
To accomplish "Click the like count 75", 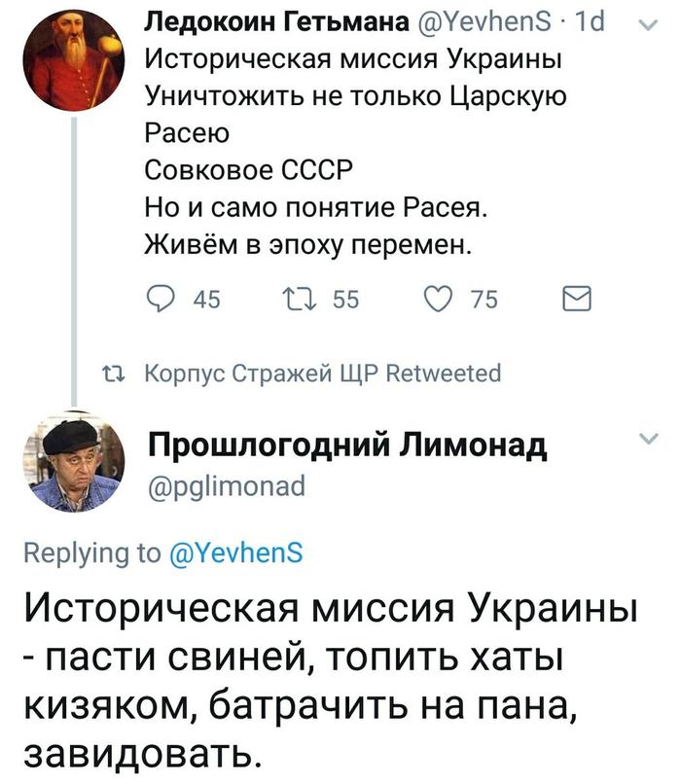I will pyautogui.click(x=484, y=302).
